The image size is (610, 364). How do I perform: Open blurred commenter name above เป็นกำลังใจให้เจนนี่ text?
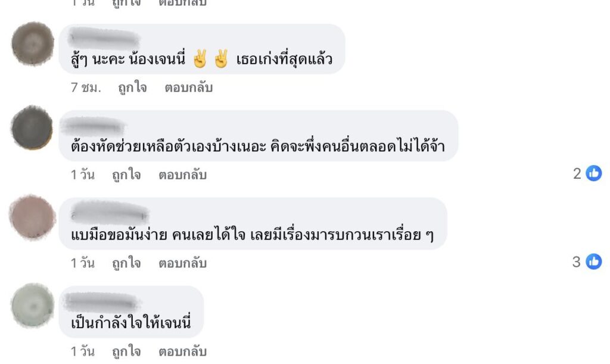pyautogui.click(x=101, y=302)
